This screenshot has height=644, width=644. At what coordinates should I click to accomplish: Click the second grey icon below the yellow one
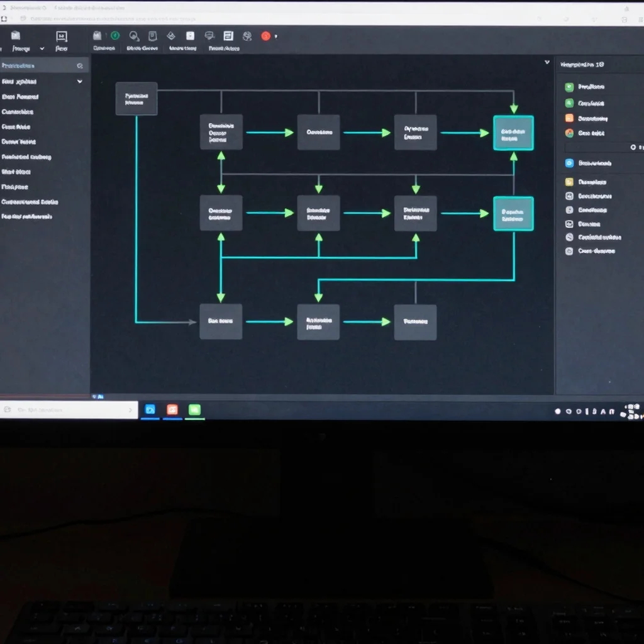569,210
